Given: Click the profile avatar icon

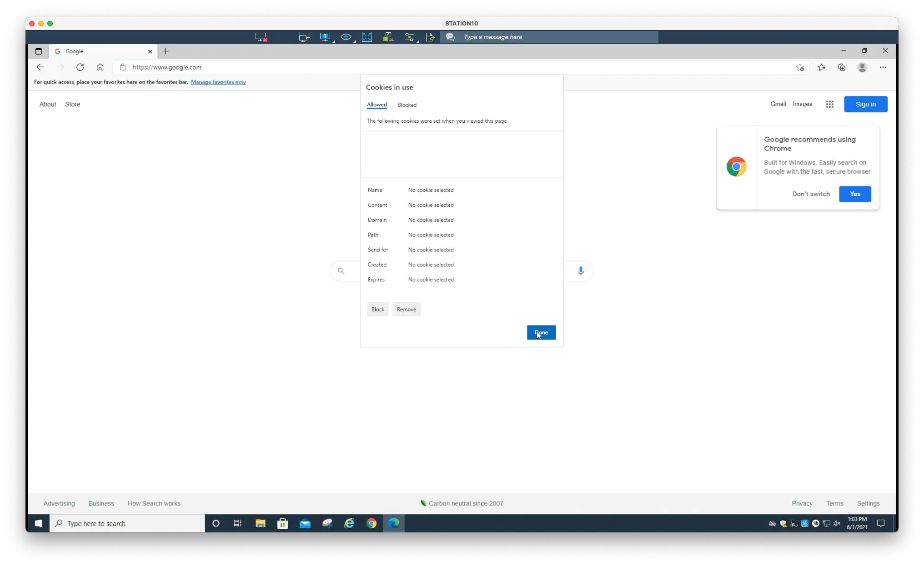Looking at the screenshot, I should pyautogui.click(x=862, y=67).
